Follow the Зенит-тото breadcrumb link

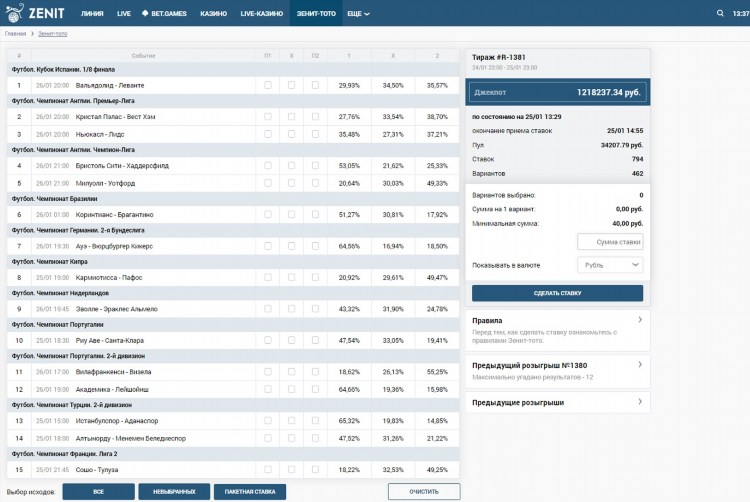53,34
